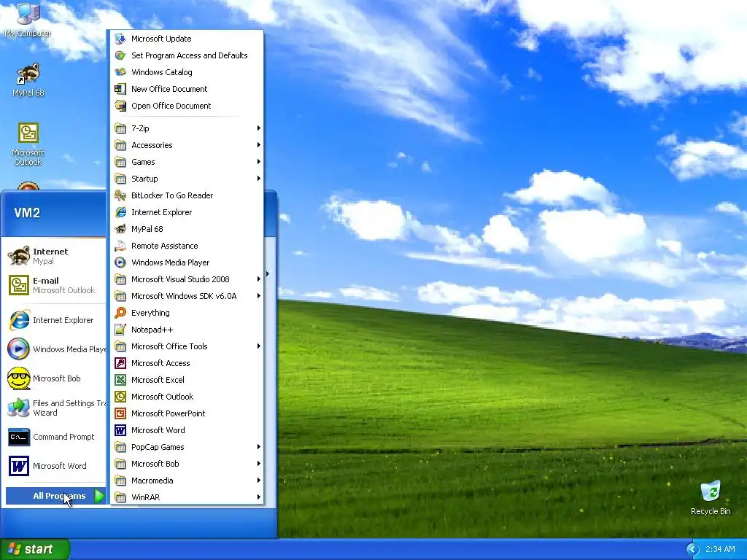The image size is (747, 560).
Task: Launch Microsoft Word from All Programs list
Action: tap(187, 430)
